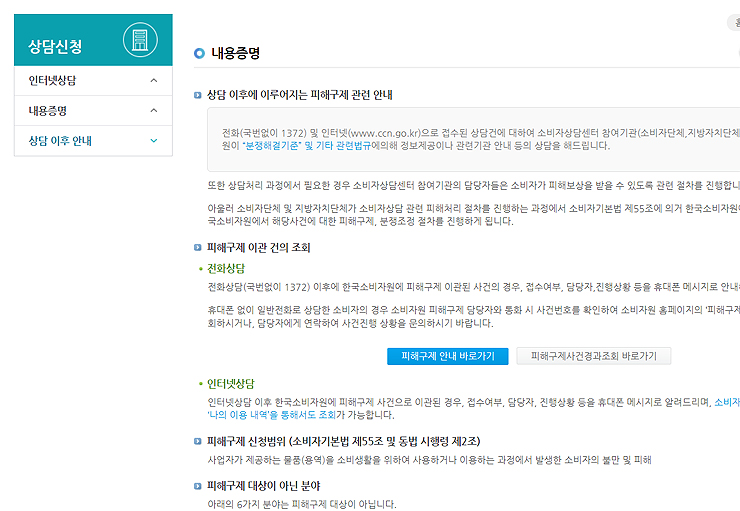Image resolution: width=740 pixels, height=511 pixels.
Task: Open the '분쟁해결기준' 및 기타 관련법규 link
Action: 306,146
